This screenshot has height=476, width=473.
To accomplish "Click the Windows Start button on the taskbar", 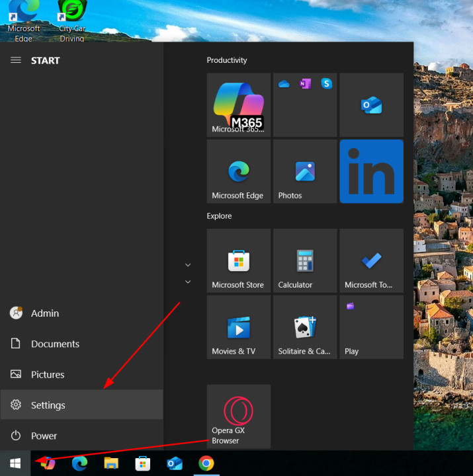I will coord(15,463).
